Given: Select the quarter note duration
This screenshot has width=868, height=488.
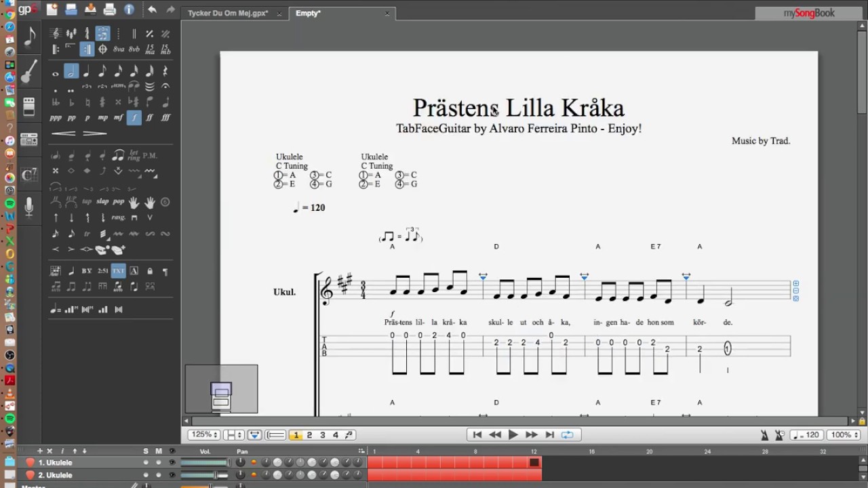Looking at the screenshot, I should [x=87, y=71].
